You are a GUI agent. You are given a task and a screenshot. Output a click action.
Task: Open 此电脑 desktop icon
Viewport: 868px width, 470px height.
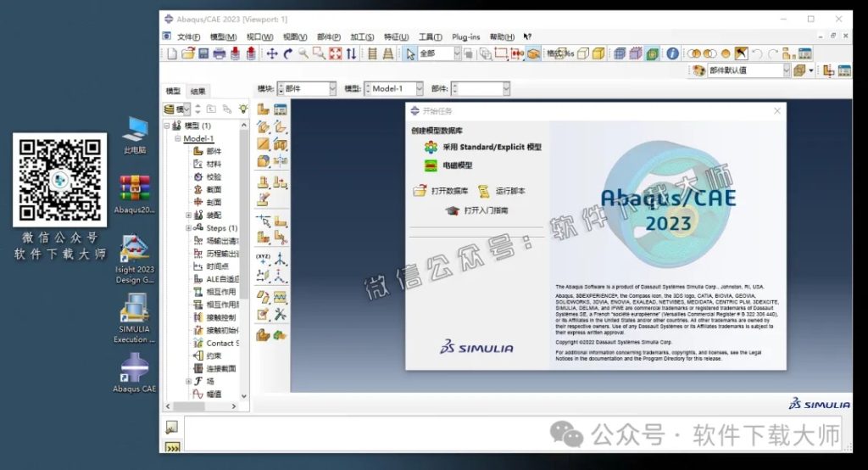pyautogui.click(x=135, y=136)
